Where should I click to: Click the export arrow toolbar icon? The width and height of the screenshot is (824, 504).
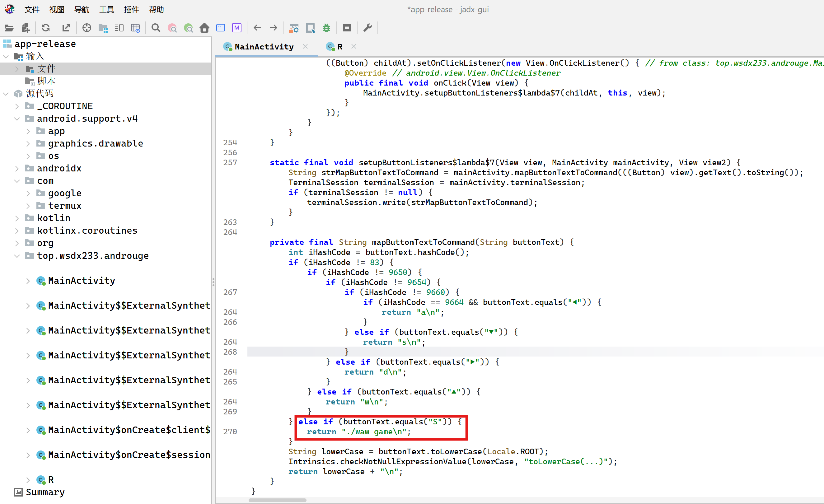(66, 28)
